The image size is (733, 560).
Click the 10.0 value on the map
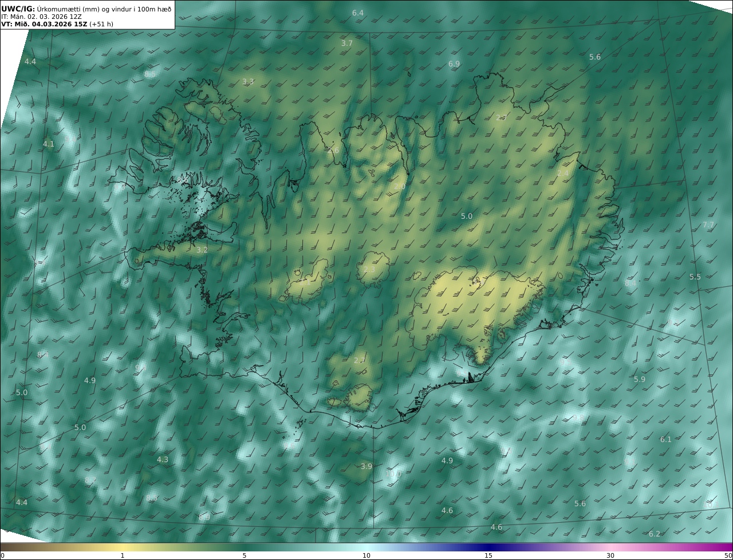click(x=393, y=474)
